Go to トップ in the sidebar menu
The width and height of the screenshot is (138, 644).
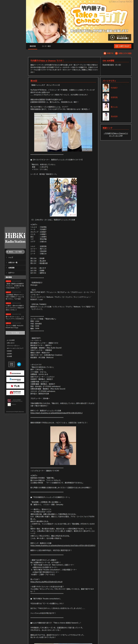(15, 257)
